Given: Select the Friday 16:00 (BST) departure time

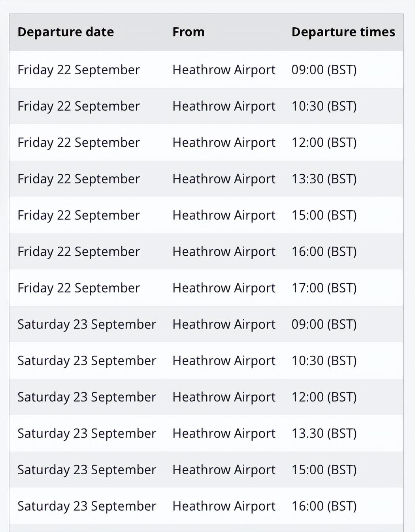Looking at the screenshot, I should pyautogui.click(x=324, y=252).
